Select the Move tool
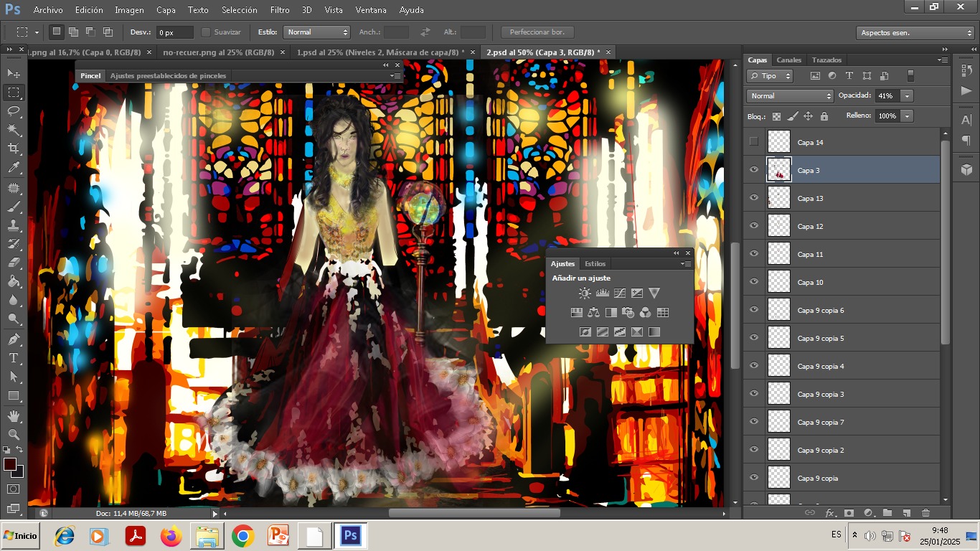The height and width of the screenshot is (551, 980). (x=14, y=73)
